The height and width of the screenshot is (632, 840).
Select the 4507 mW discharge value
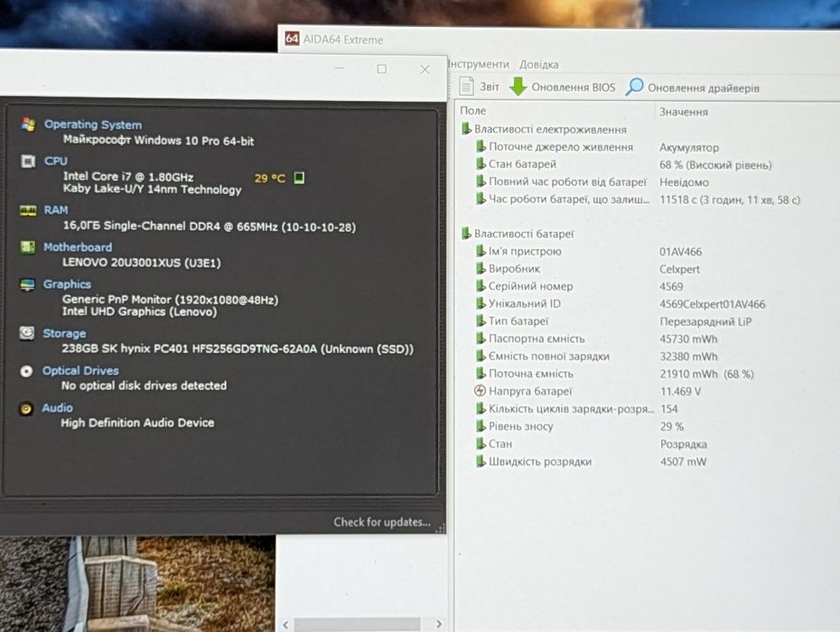(683, 461)
